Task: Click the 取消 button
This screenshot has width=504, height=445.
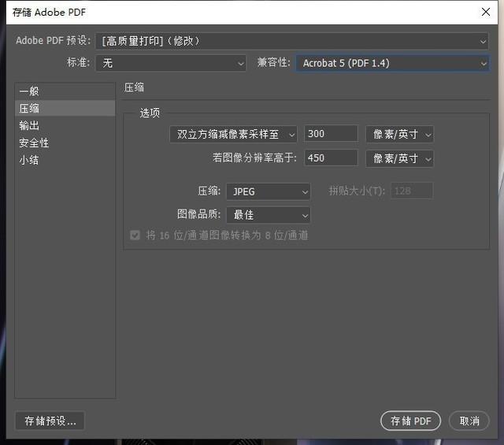Action: pos(469,421)
